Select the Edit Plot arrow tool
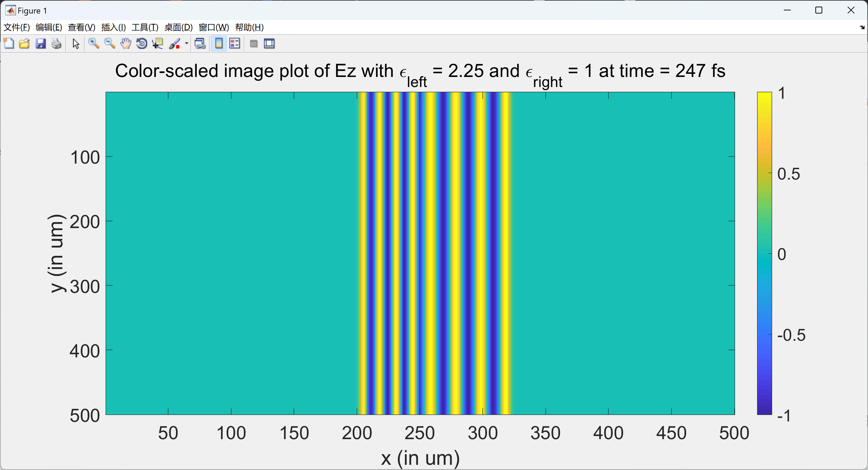 click(76, 44)
